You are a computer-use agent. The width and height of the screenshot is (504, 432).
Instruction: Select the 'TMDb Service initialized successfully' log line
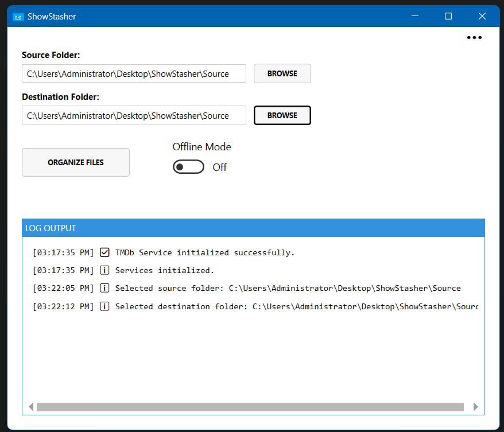click(204, 252)
